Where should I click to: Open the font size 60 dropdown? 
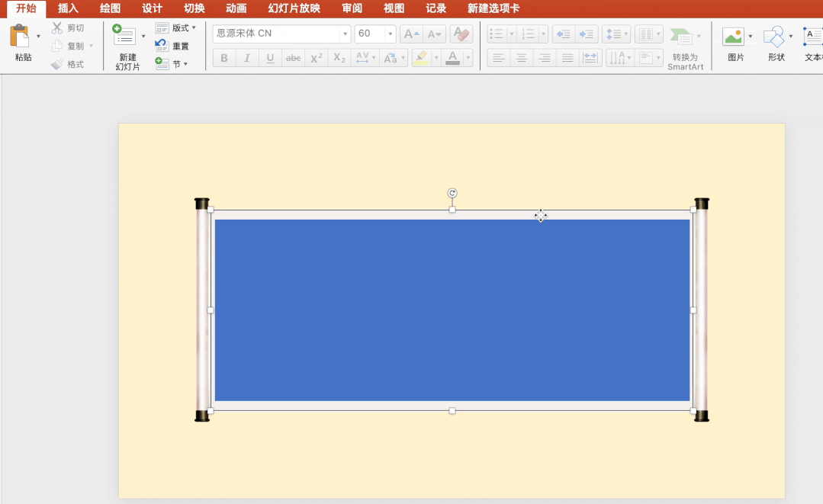pyautogui.click(x=390, y=34)
